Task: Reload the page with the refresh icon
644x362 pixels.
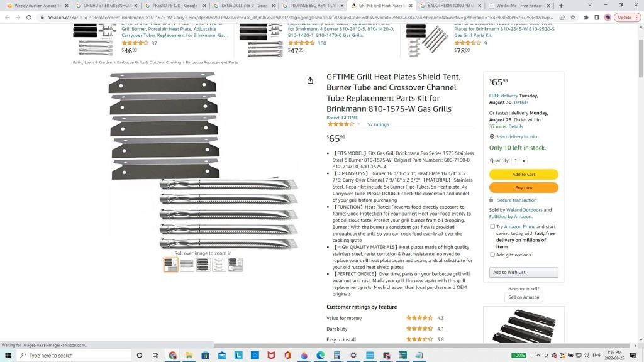Action: (29, 18)
